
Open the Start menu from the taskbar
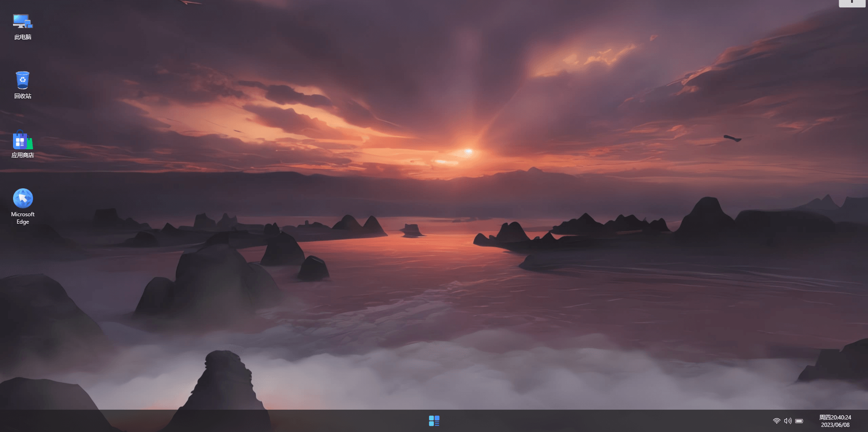(434, 421)
